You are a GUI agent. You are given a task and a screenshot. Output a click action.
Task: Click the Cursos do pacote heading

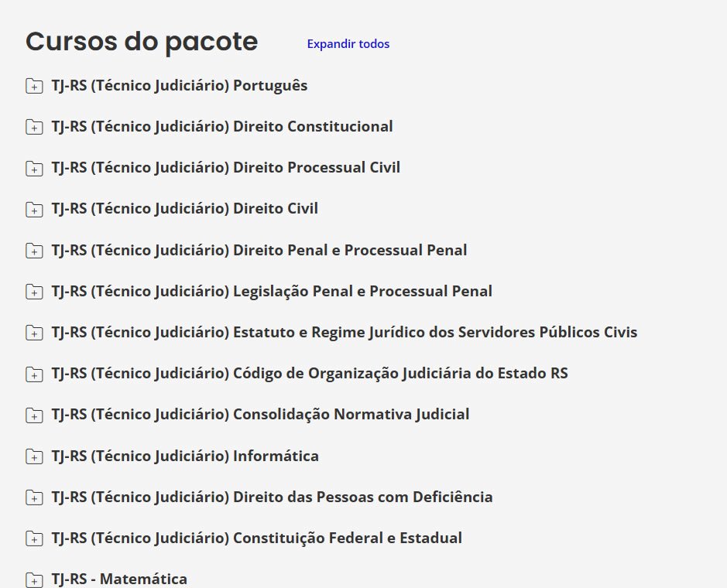(x=142, y=42)
